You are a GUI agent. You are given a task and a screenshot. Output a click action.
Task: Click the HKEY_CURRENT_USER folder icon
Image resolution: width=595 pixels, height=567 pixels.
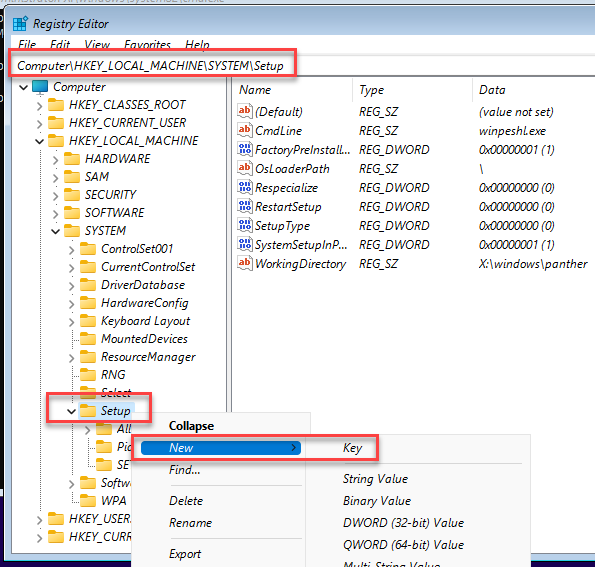tap(56, 123)
